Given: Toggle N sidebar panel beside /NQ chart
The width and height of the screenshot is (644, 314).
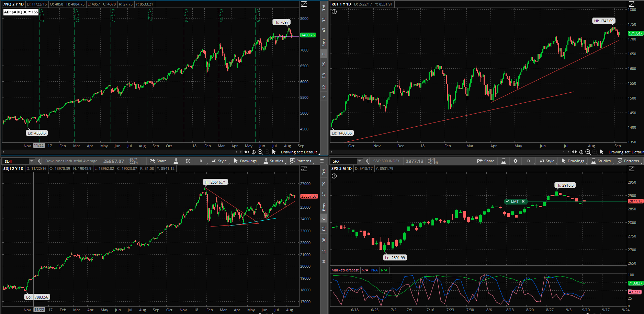Looking at the screenshot, I should click(324, 97).
